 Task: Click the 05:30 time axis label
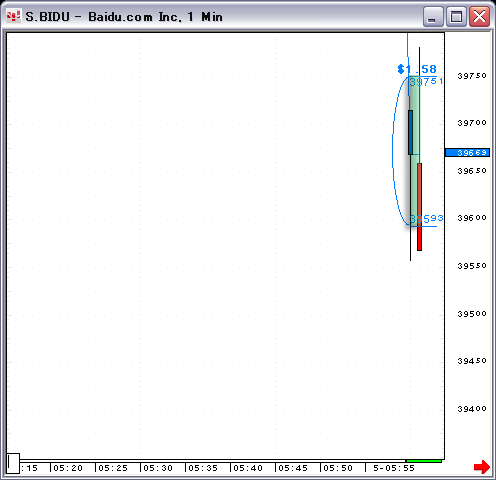click(158, 468)
